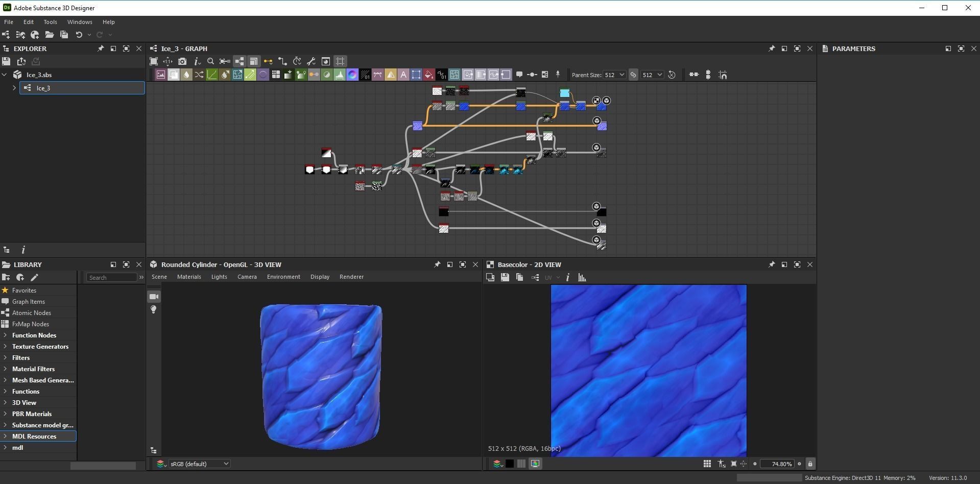Toggle the 3D view camera button
980x484 pixels.
[154, 297]
